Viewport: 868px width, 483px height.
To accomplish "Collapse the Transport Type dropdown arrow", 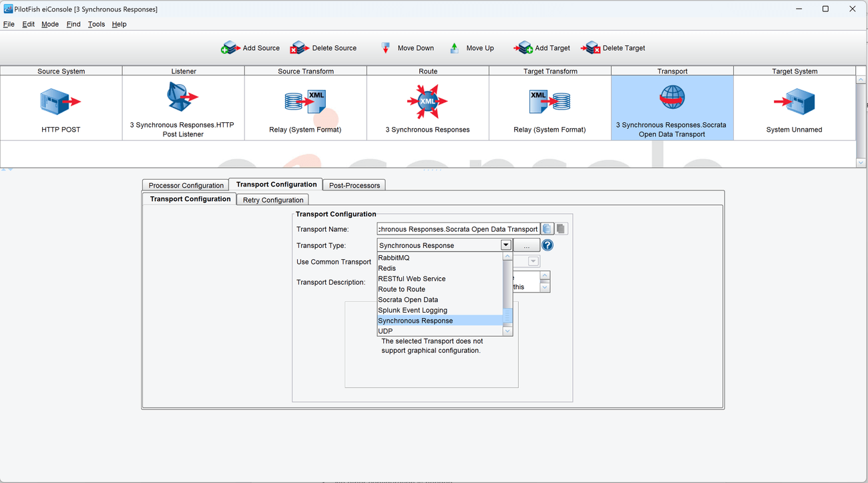I will 506,245.
